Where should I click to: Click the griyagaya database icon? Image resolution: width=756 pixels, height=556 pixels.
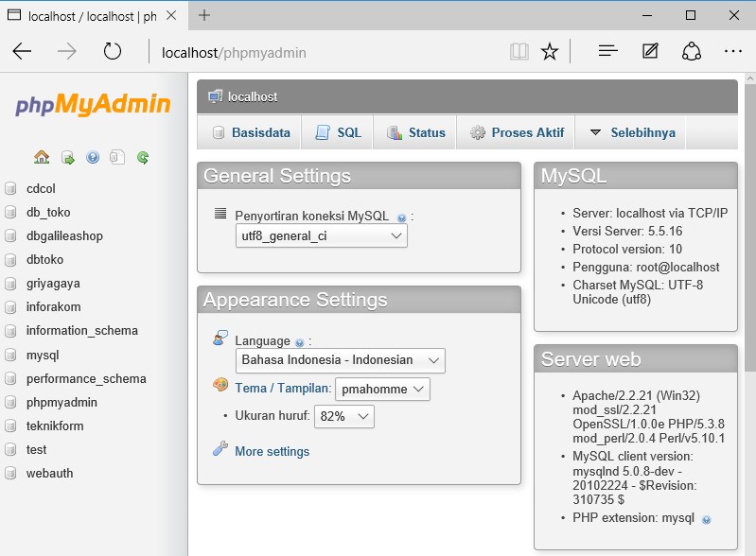pyautogui.click(x=10, y=284)
